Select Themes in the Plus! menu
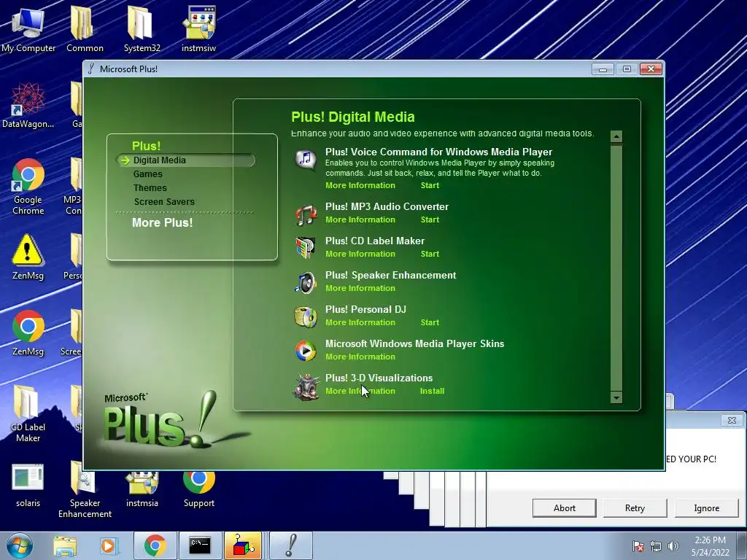747x560 pixels. (x=150, y=187)
